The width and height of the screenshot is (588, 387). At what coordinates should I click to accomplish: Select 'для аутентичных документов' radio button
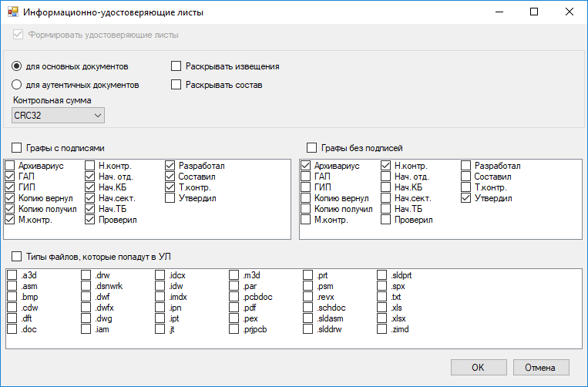18,85
